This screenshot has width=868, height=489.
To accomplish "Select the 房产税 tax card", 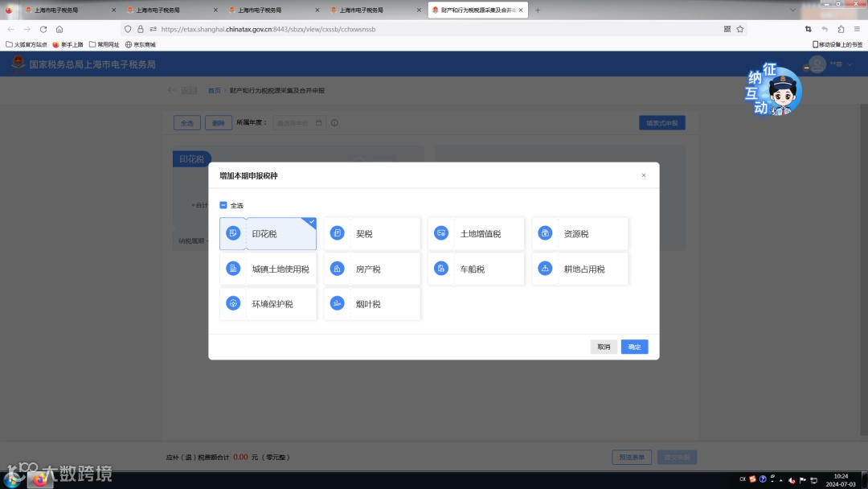I will tap(372, 269).
